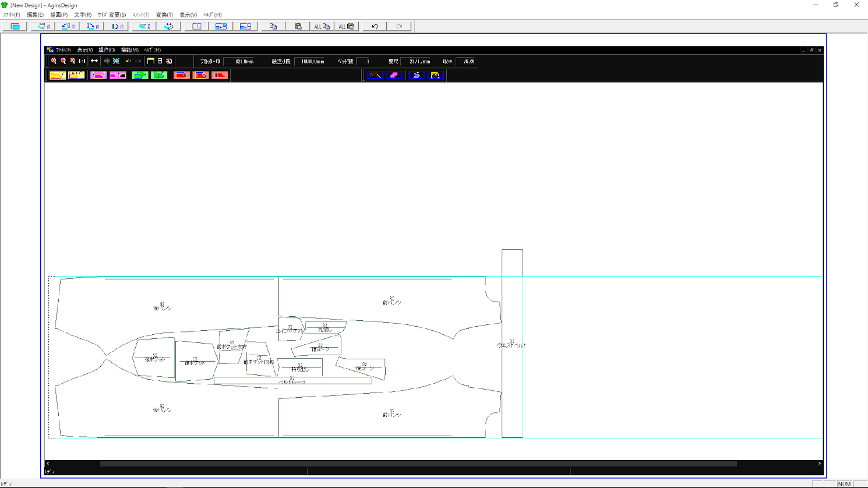Click the first yellow marker tool icon
Viewport: 868px width, 488px height.
pos(58,75)
